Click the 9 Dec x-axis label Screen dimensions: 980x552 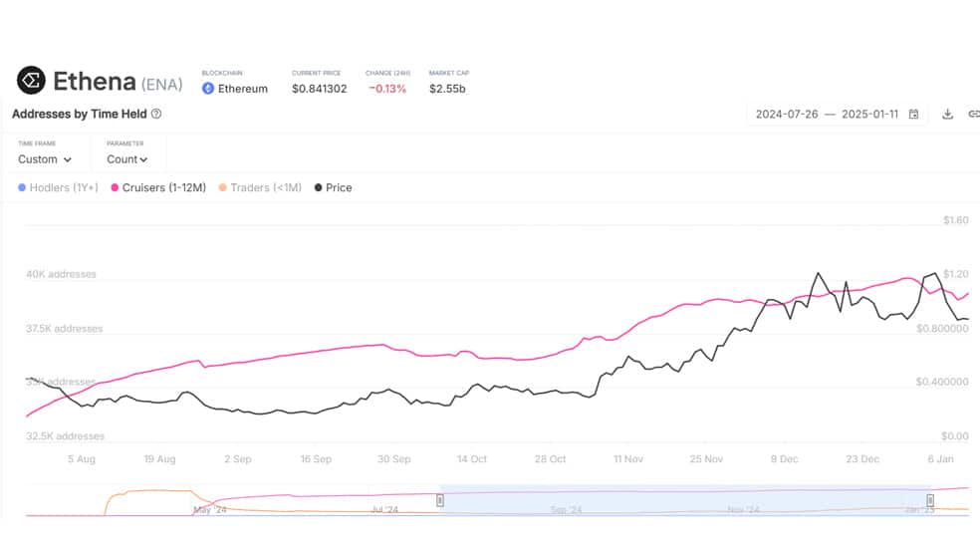(x=785, y=459)
